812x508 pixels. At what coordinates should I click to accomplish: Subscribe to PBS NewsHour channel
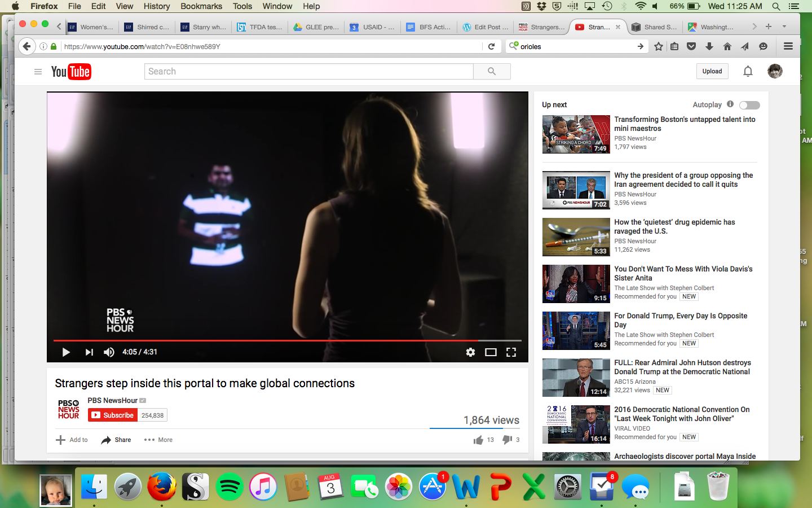tap(113, 415)
